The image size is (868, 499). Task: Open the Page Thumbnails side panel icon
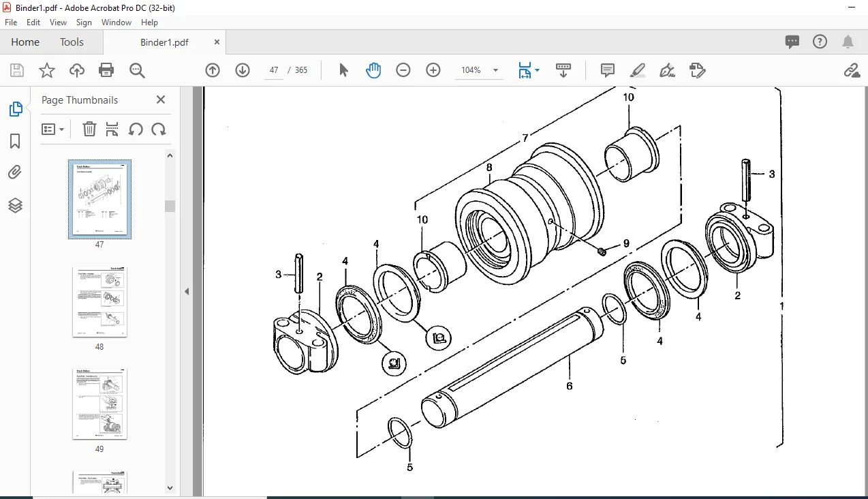[15, 109]
